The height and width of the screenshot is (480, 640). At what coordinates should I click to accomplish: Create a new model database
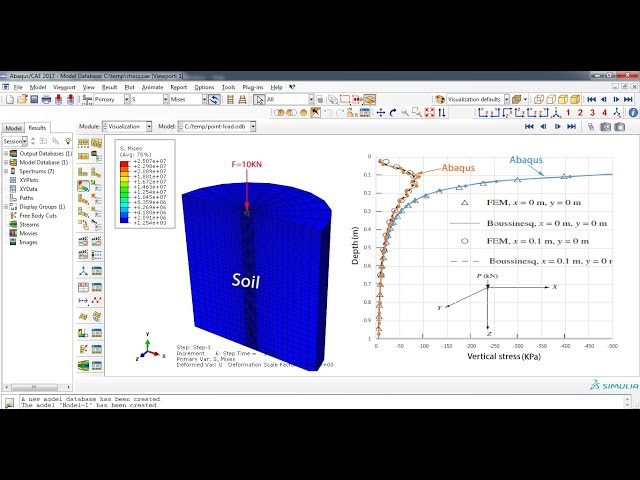[10, 99]
